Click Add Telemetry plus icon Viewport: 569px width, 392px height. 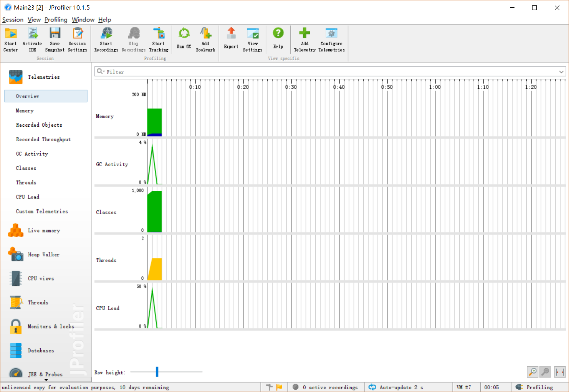304,40
